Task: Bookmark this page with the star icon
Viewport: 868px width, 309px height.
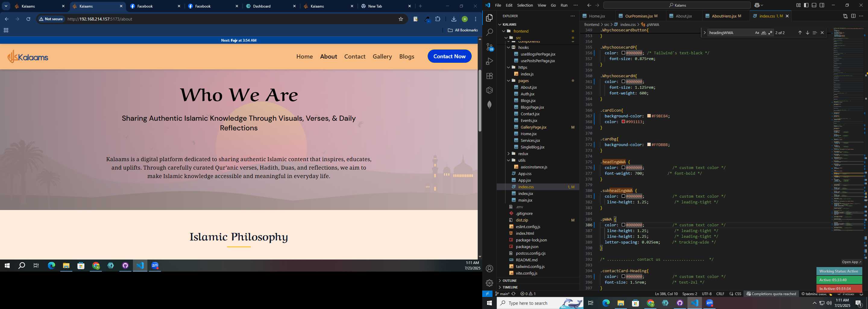Action: (x=401, y=19)
